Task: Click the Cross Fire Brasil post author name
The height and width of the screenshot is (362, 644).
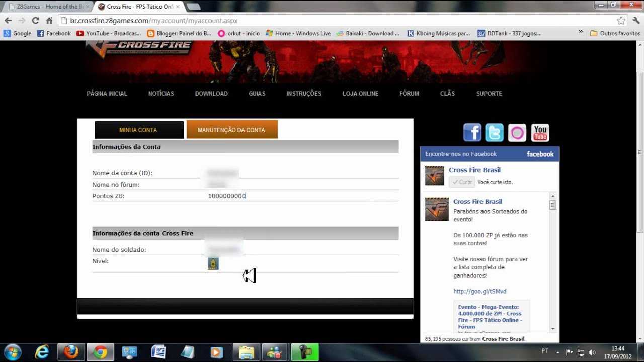Action: tap(477, 201)
